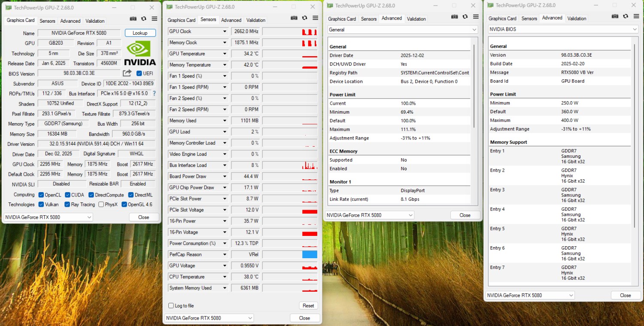Click the Bus Interface question mark icon
Image resolution: width=644 pixels, height=326 pixels.
(x=154, y=94)
